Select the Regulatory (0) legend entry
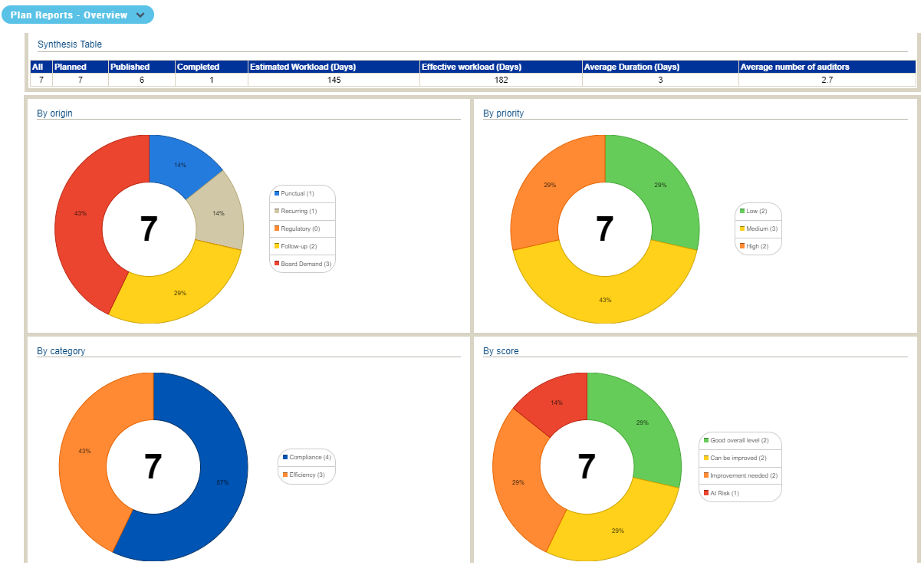 point(300,228)
